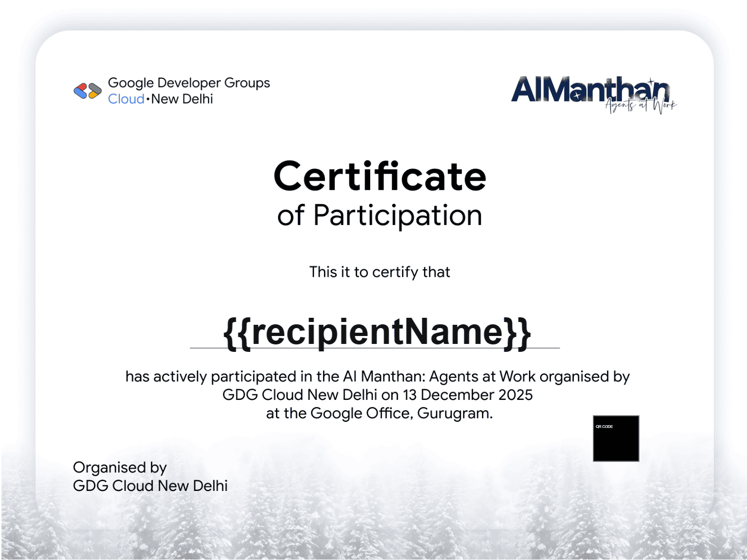Viewport: 747px width, 560px height.
Task: Click the {{recipientName}} placeholder field
Action: [377, 332]
